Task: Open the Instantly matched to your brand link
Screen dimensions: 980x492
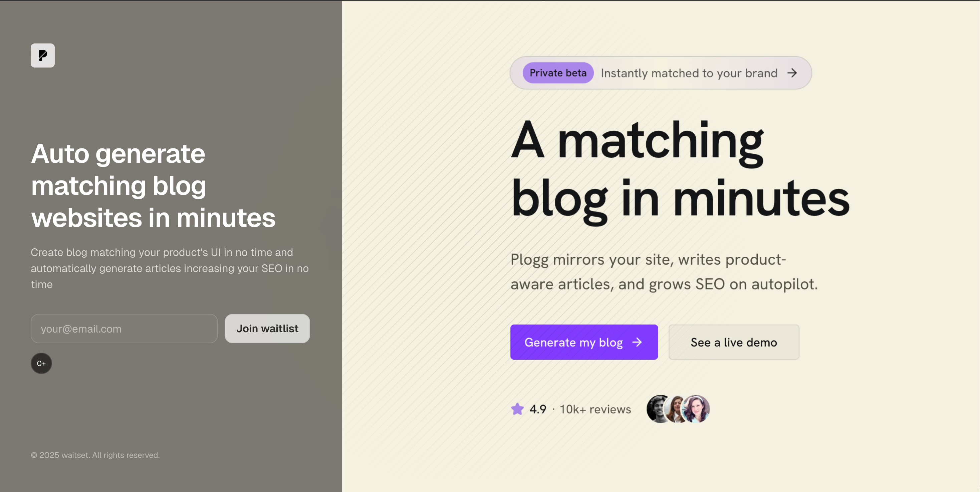Action: point(689,73)
